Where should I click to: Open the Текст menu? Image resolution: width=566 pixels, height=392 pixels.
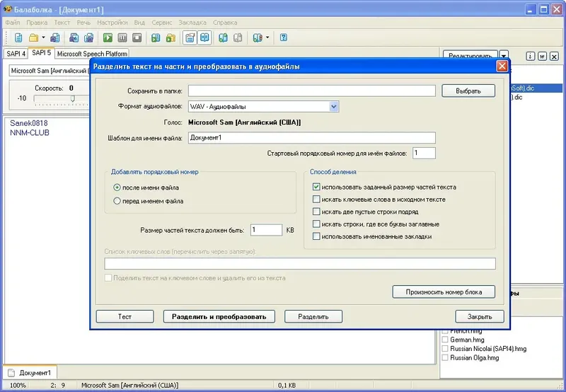(x=62, y=23)
